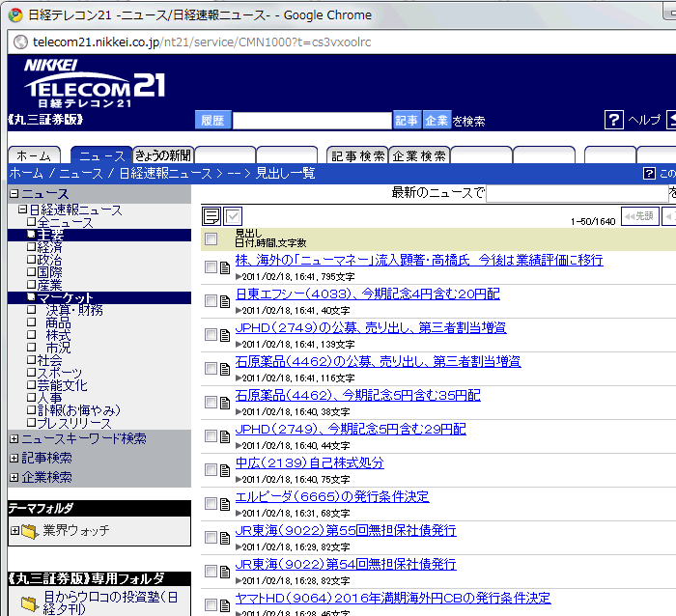Select 政治 category in news tree
This screenshot has width=676, height=616.
(x=49, y=260)
